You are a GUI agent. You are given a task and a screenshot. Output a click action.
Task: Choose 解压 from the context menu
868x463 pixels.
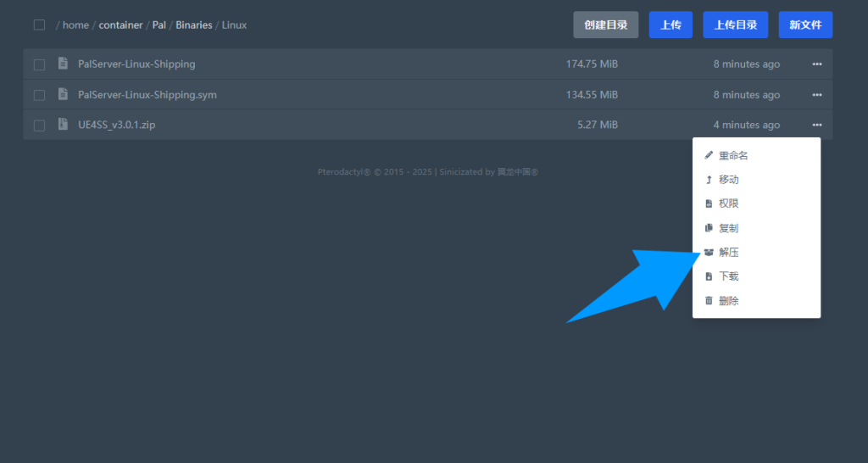(728, 253)
